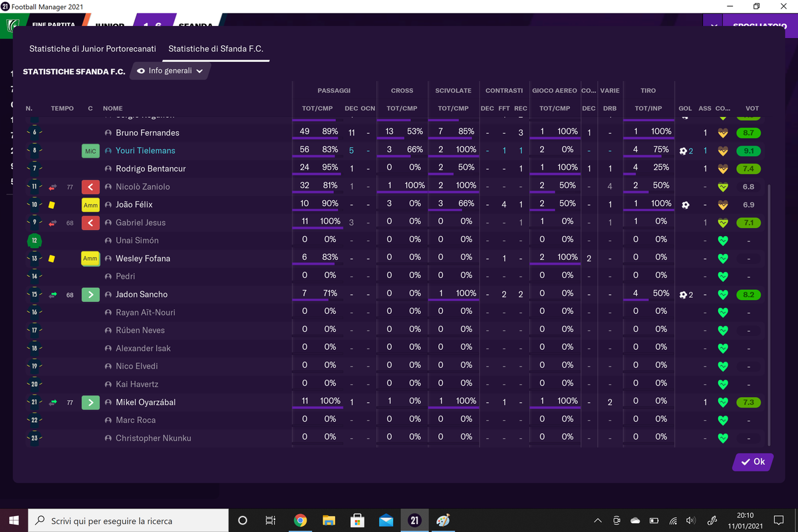
Task: Open Cortana circle on taskbar
Action: (x=243, y=521)
